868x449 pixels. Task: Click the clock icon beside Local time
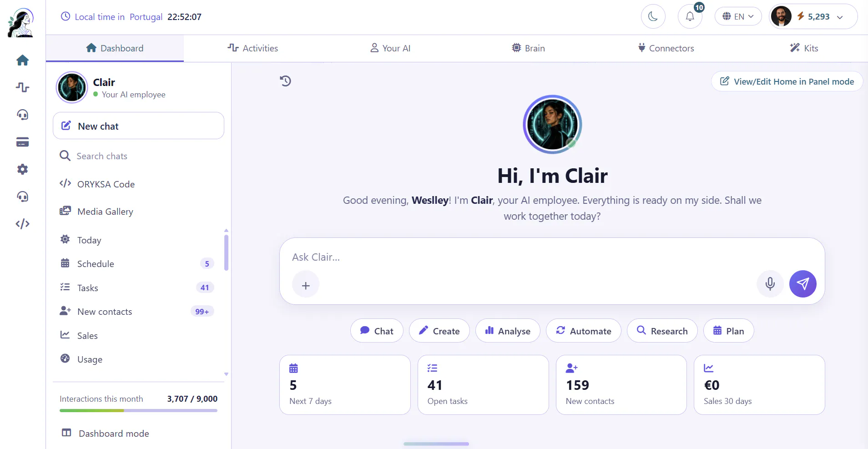(66, 16)
